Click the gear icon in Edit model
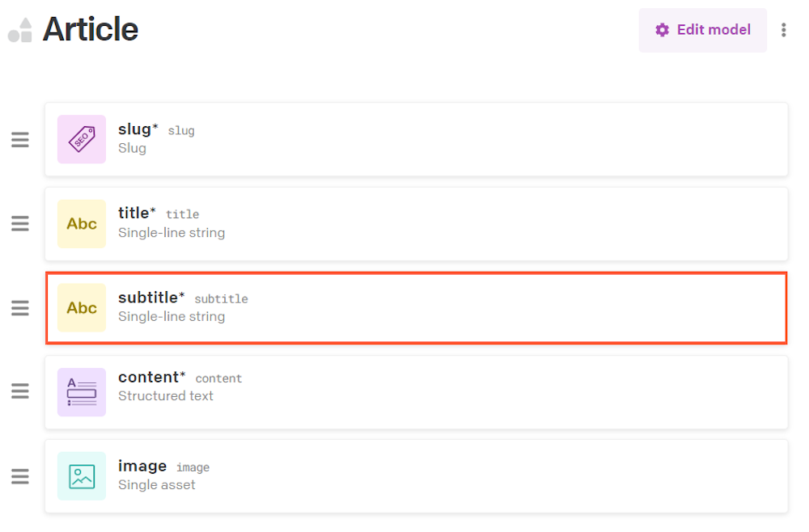The width and height of the screenshot is (809, 532). 662,30
